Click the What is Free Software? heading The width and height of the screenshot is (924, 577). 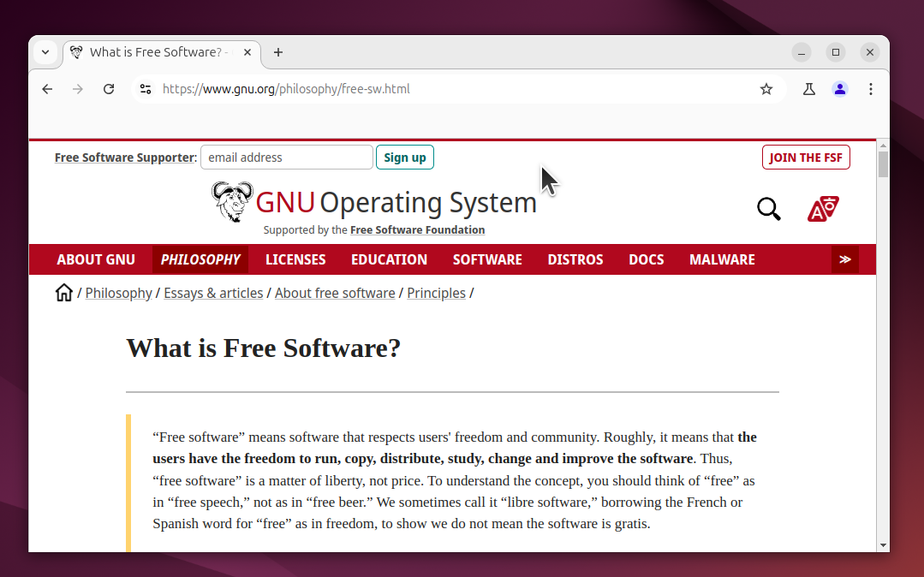pos(264,348)
